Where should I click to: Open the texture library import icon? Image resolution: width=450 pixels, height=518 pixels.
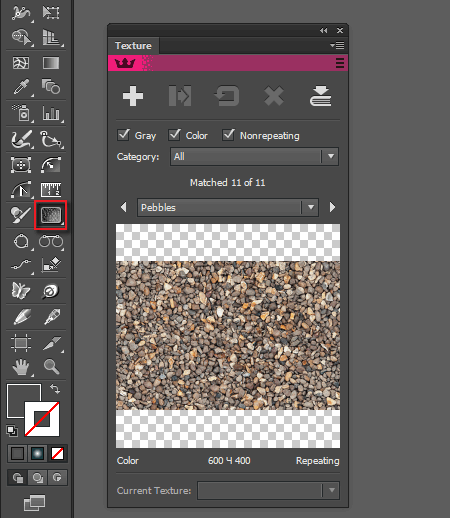(320, 96)
